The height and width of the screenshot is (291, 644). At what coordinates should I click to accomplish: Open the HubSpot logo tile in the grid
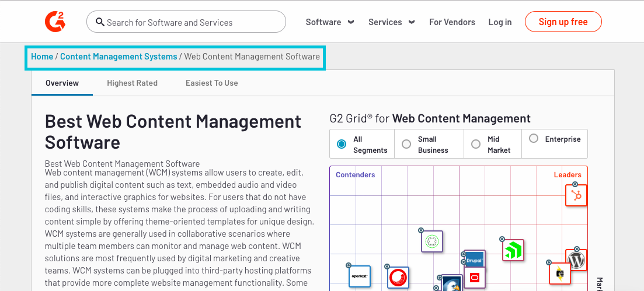pos(576,195)
